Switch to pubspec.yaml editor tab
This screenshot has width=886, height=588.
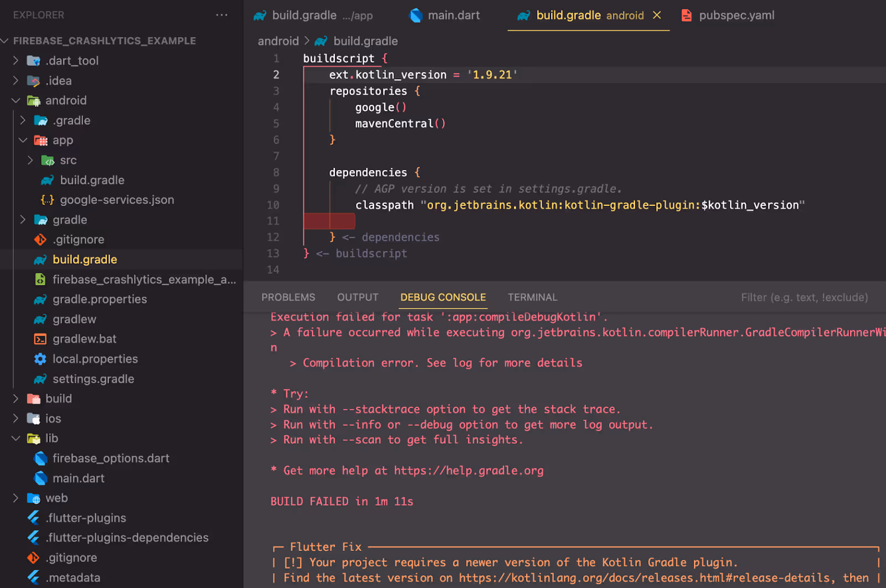(x=728, y=16)
